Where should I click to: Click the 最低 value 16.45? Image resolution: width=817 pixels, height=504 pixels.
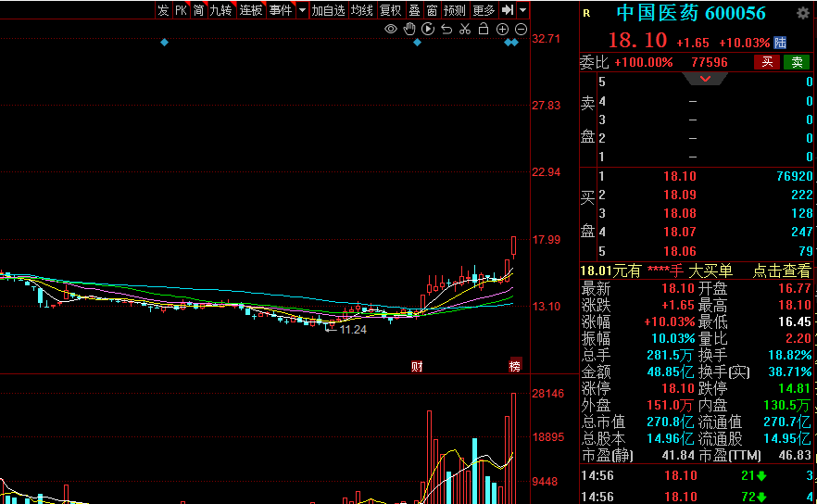795,321
